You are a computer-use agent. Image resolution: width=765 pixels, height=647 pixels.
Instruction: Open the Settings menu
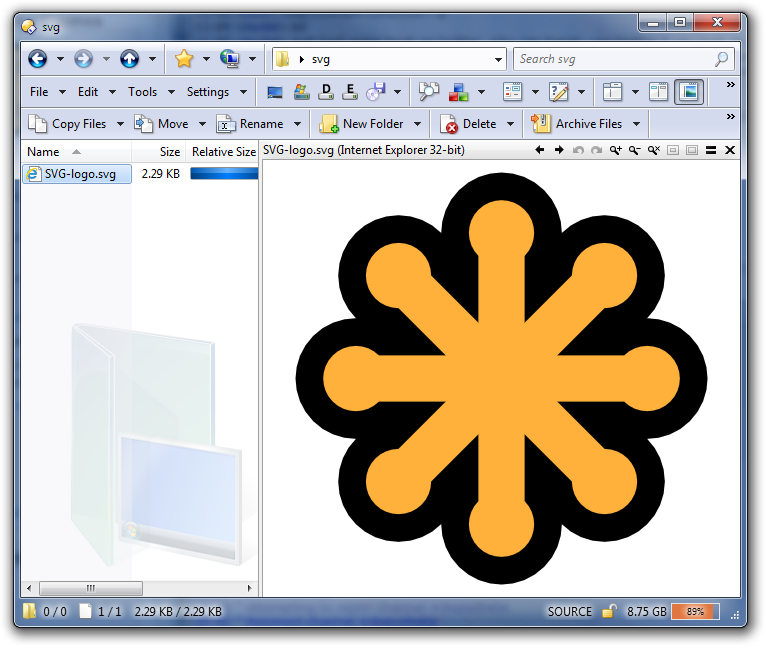pos(208,92)
